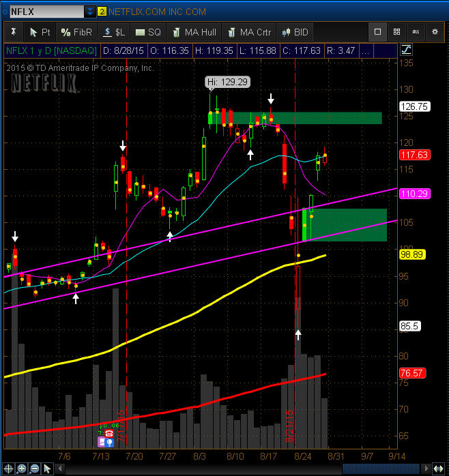Click the magenta 110.29 price label
The width and height of the screenshot is (449, 476).
(414, 194)
